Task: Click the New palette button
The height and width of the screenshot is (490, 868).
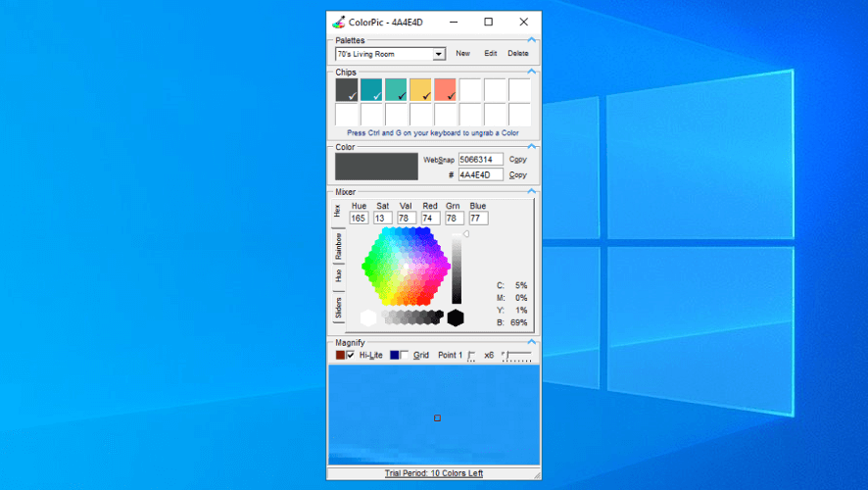Action: [462, 53]
